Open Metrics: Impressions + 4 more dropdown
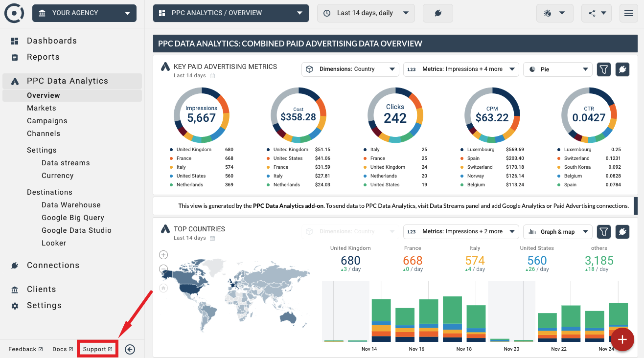The width and height of the screenshot is (644, 358). (x=461, y=69)
